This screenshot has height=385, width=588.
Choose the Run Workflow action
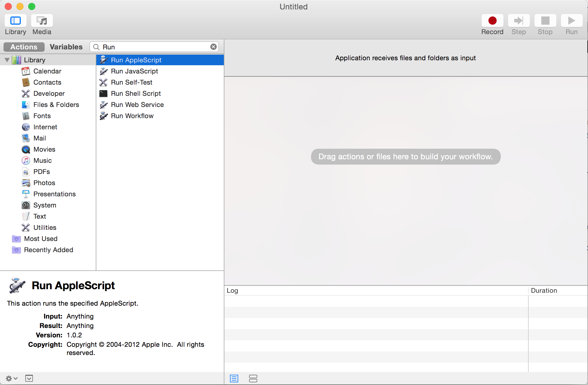click(132, 116)
